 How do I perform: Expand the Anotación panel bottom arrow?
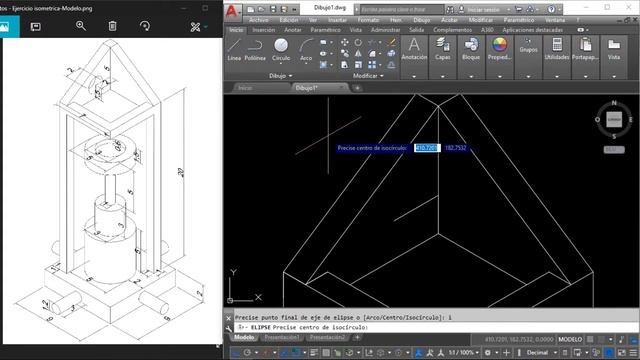click(414, 76)
